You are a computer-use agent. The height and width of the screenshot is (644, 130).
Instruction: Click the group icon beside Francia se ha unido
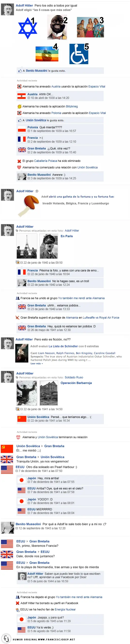(18, 298)
